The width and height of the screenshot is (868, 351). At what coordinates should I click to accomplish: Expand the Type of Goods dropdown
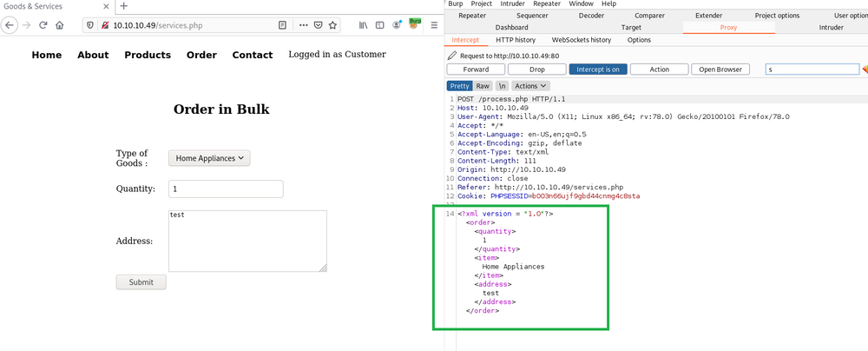[x=209, y=158]
